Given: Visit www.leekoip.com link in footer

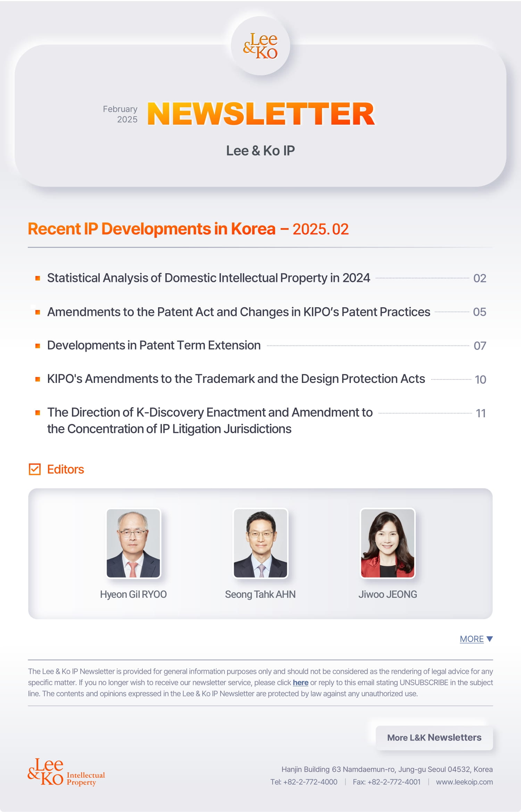Looking at the screenshot, I should [464, 782].
